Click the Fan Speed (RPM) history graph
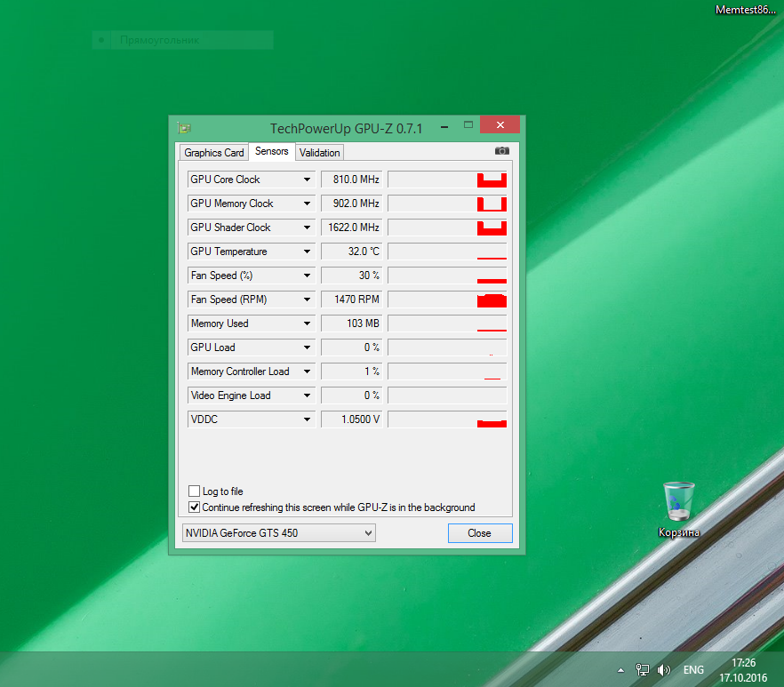 tap(447, 300)
